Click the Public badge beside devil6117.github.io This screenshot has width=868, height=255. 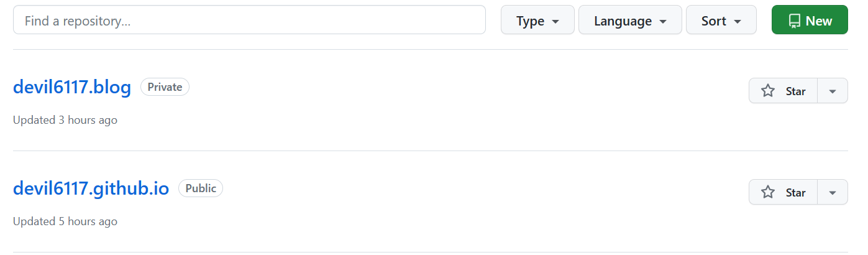point(201,188)
